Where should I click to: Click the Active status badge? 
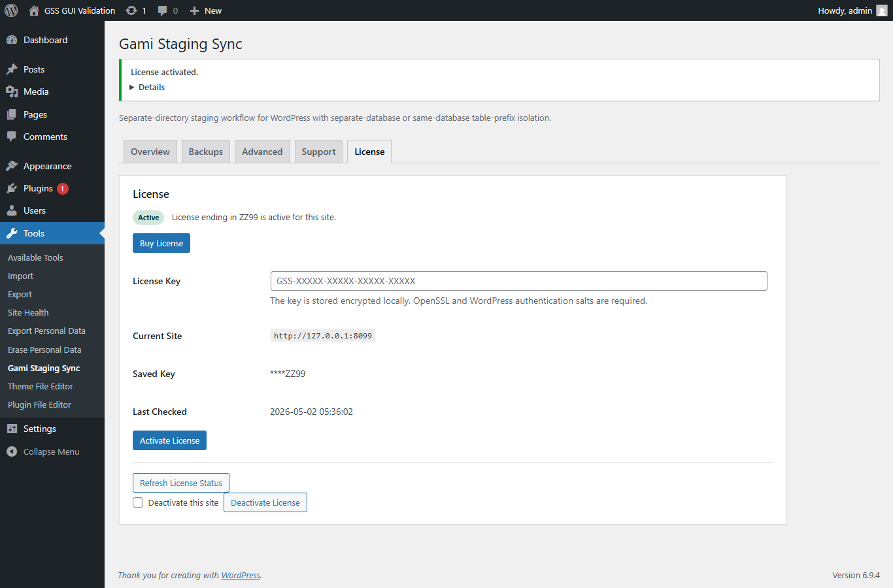pyautogui.click(x=148, y=218)
